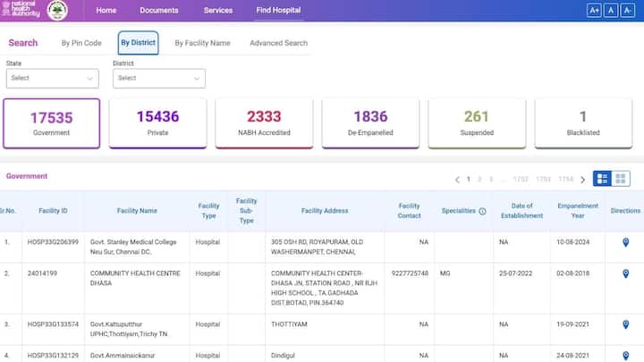This screenshot has height=362, width=644.
Task: Open the Documents menu
Action: tap(158, 11)
